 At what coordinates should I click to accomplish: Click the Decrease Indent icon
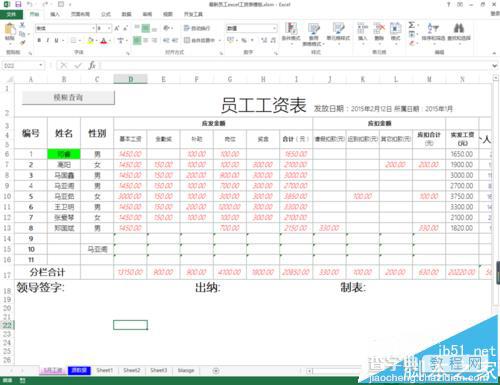click(x=166, y=40)
